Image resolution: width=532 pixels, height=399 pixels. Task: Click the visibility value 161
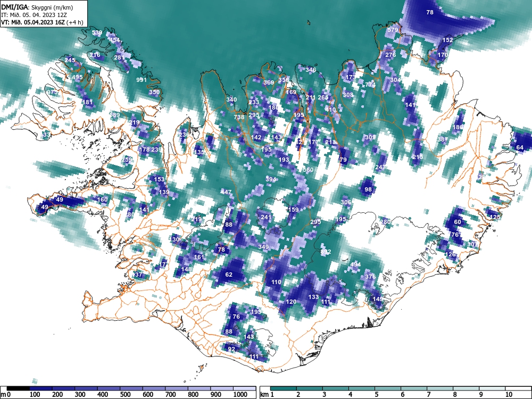(199, 257)
